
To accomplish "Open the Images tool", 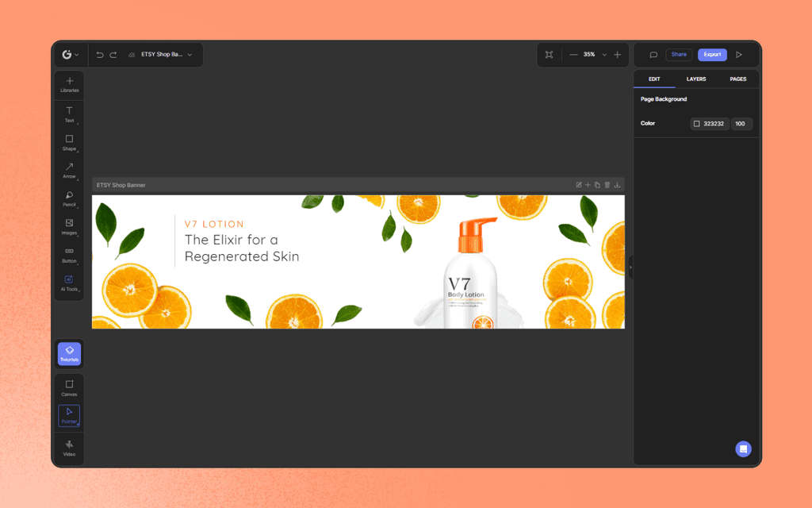I will (x=69, y=225).
